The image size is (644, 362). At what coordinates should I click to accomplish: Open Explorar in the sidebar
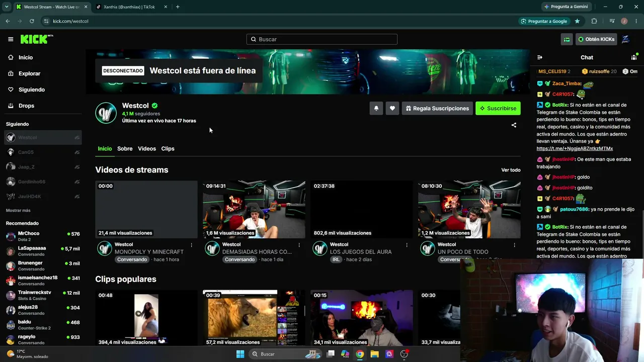(x=29, y=73)
